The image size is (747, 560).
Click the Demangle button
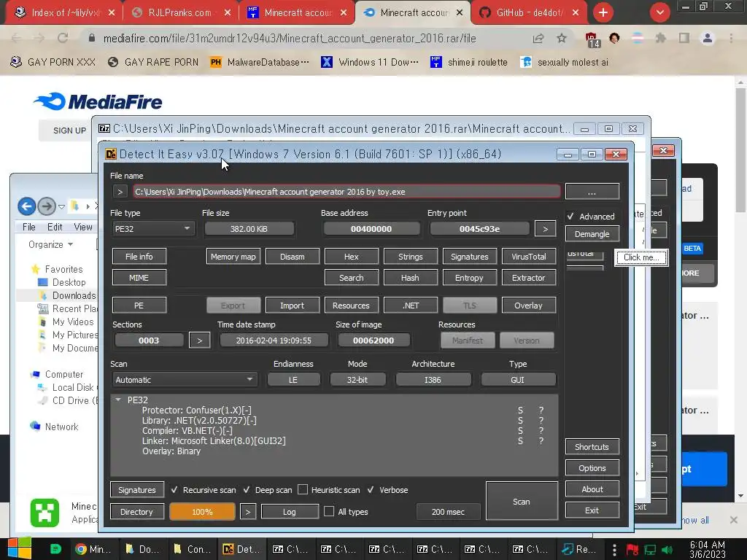point(592,234)
